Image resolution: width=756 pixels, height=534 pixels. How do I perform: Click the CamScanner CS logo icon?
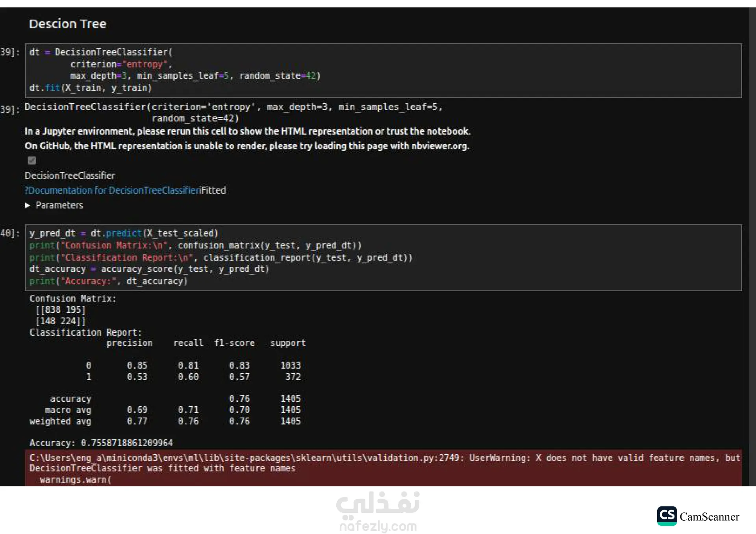(x=667, y=516)
